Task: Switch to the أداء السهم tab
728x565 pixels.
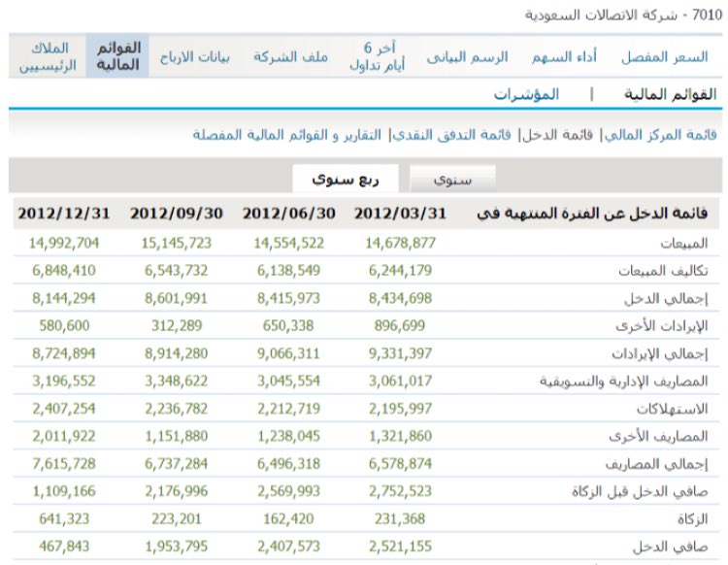Action: coord(564,57)
